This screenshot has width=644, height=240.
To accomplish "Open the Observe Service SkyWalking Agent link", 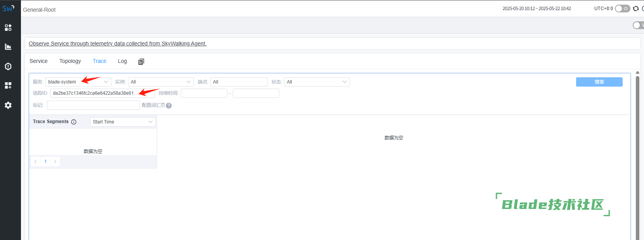I will (118, 43).
